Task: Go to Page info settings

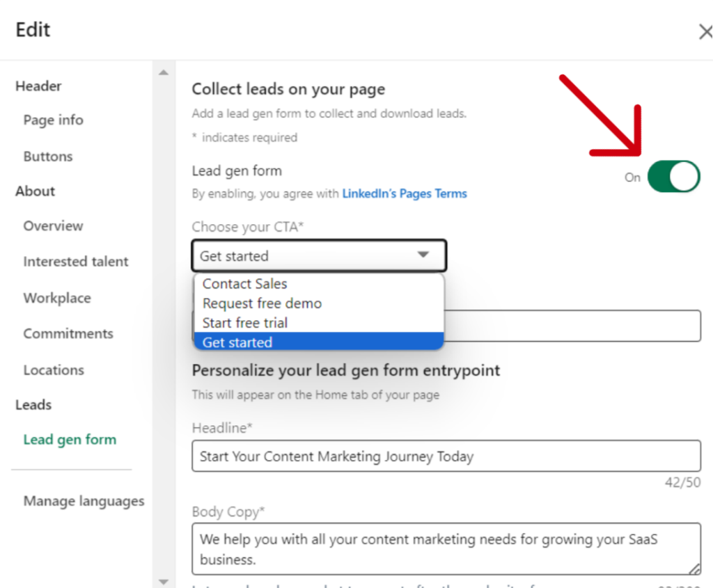Action: click(x=53, y=120)
